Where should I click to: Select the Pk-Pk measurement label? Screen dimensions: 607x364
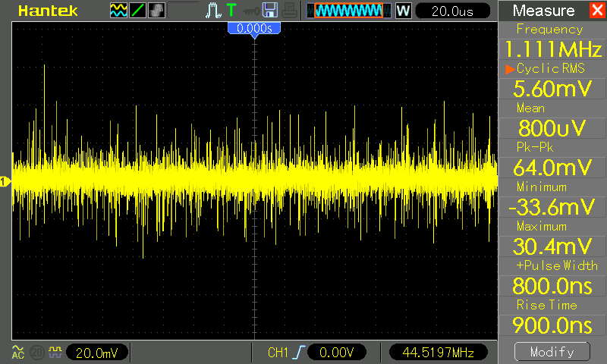click(535, 147)
